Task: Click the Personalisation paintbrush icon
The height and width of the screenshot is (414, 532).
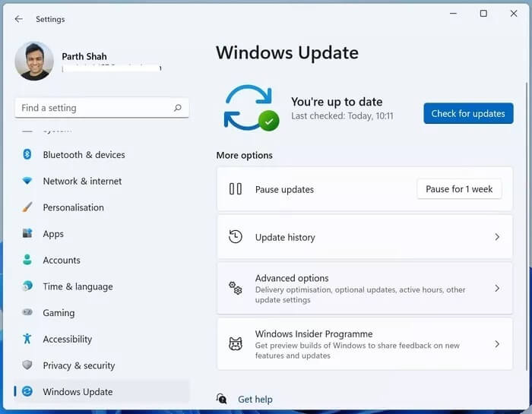Action: 27,207
